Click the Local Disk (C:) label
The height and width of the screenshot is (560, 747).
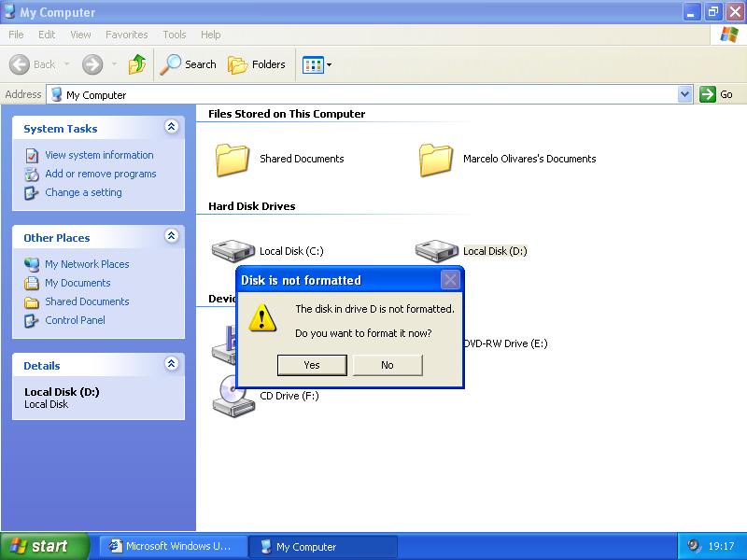click(291, 251)
